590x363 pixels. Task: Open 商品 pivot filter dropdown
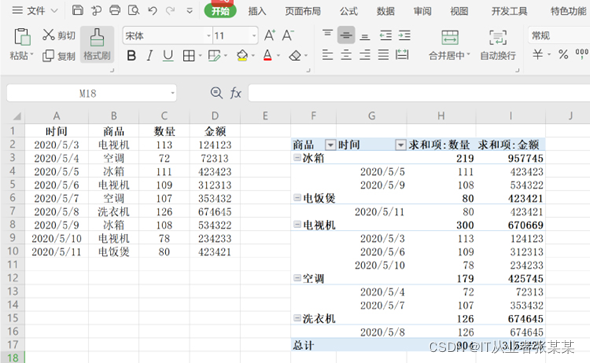click(x=330, y=145)
